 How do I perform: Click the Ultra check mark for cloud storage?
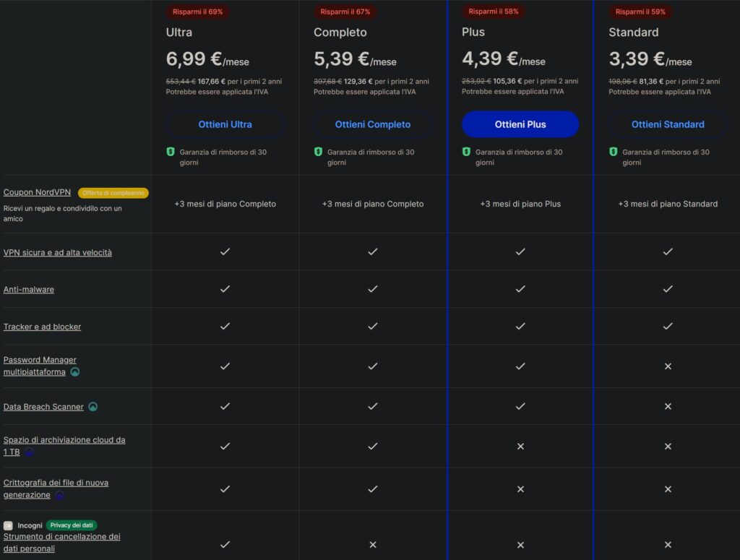click(225, 447)
